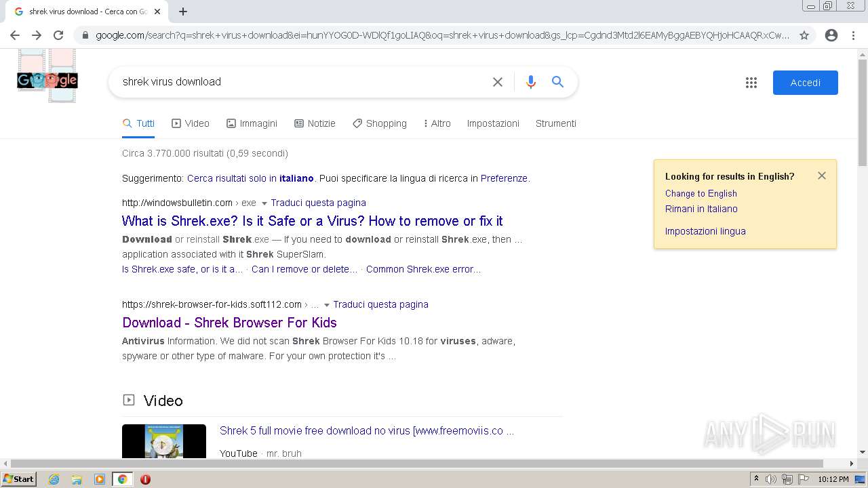
Task: Submit search with the magnifier icon
Action: tap(558, 82)
